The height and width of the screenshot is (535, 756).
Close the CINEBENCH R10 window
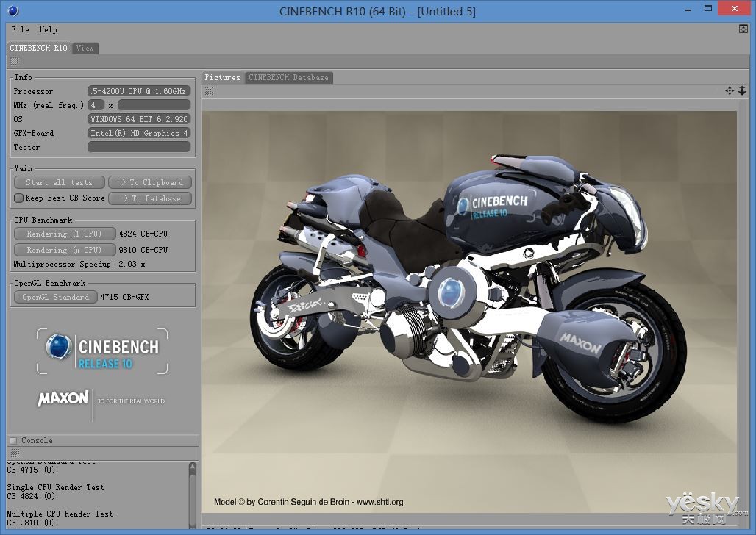735,9
